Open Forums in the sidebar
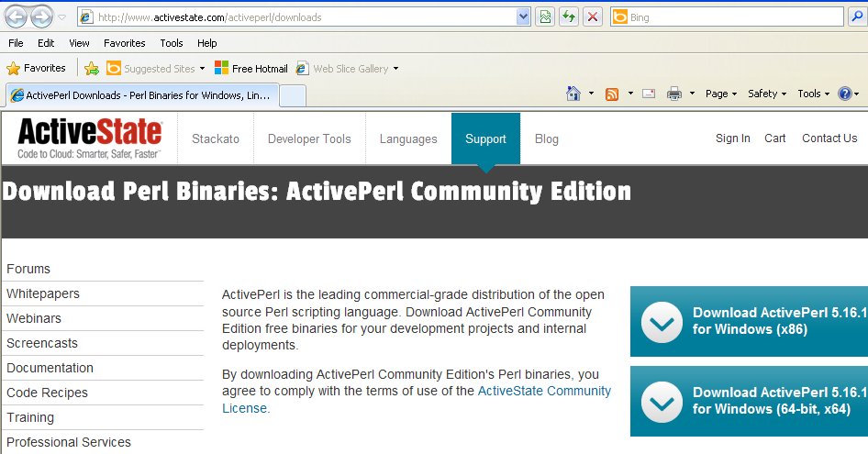The width and height of the screenshot is (868, 454). pyautogui.click(x=28, y=269)
